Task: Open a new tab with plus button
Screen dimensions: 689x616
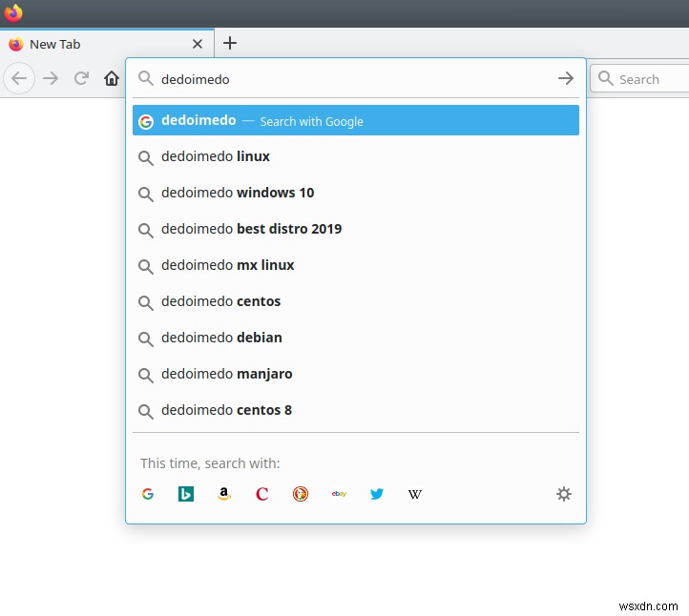Action: click(230, 43)
